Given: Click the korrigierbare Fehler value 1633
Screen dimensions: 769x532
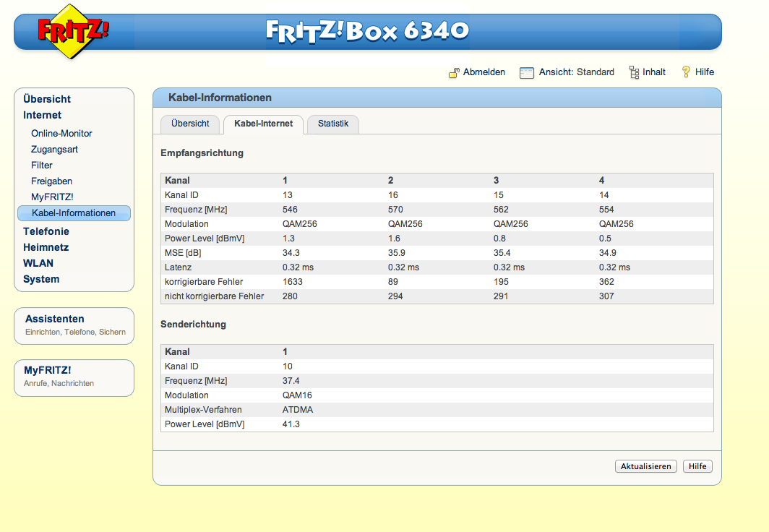Looking at the screenshot, I should 292,282.
